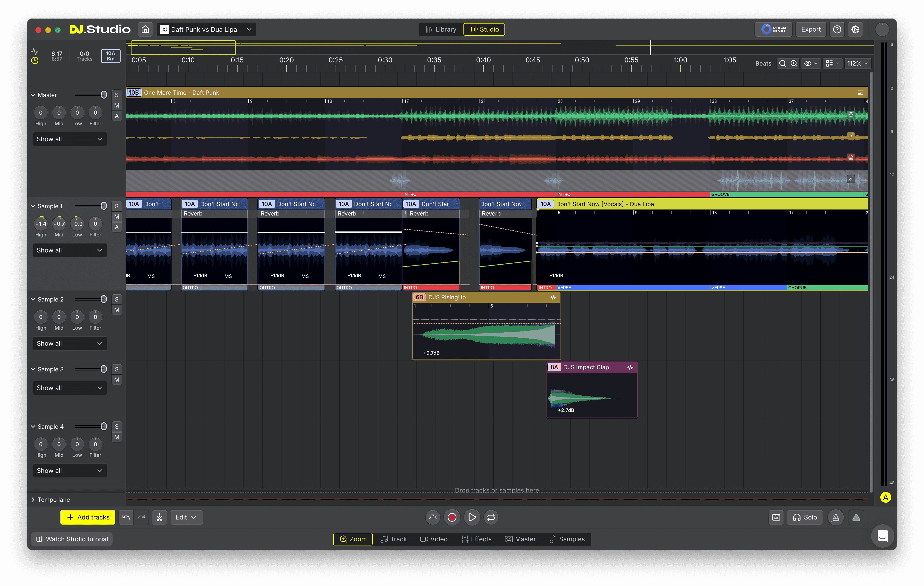Open the 112% zoom level dropdown
924x586 pixels.
(x=858, y=63)
